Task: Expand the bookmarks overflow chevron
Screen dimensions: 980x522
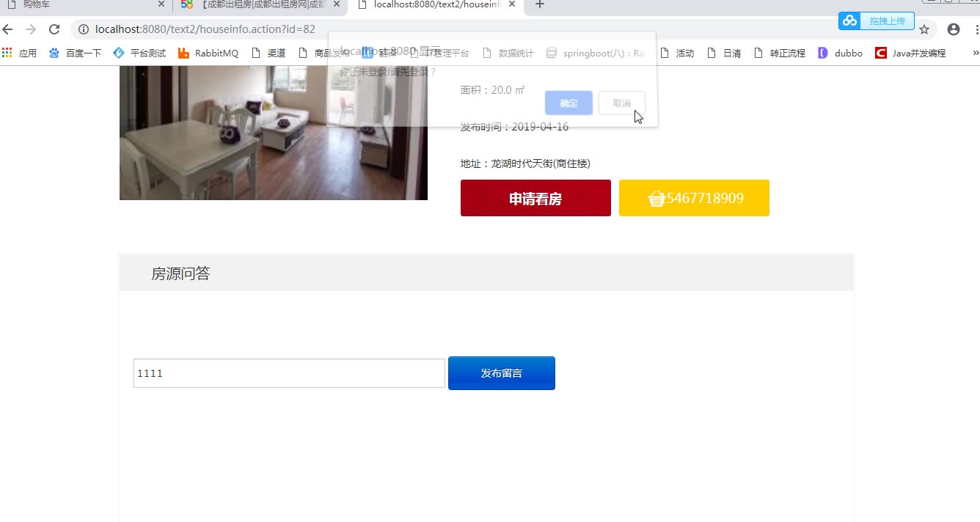Action: coord(975,53)
